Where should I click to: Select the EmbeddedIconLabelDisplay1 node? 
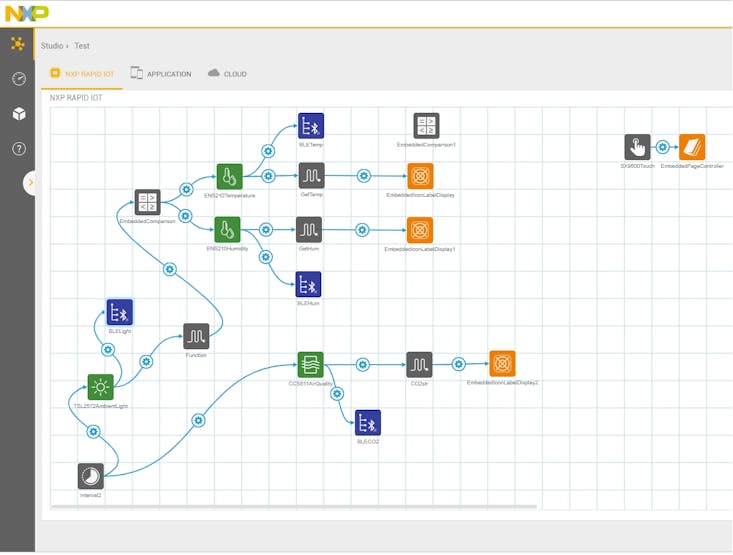pos(420,230)
